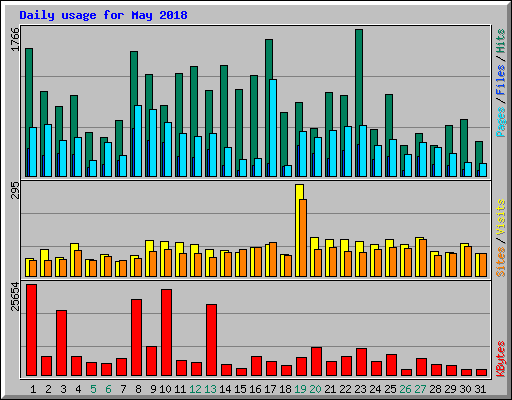512x400 pixels.
Task: Click day label 8 on x-axis
Action: point(138,389)
